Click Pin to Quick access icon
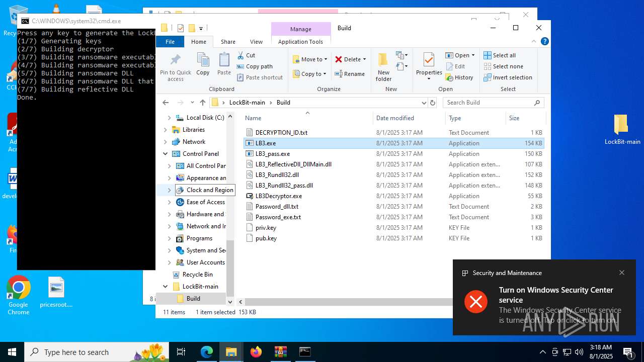The width and height of the screenshot is (644, 362). tap(176, 67)
